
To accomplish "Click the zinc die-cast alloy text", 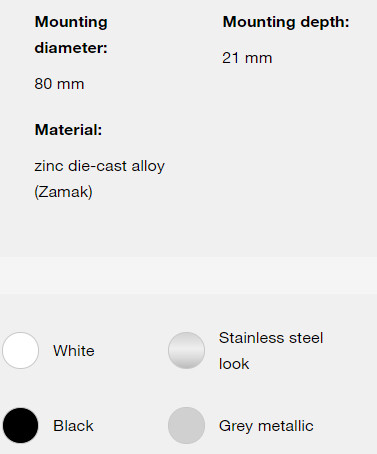I will coord(100,166).
